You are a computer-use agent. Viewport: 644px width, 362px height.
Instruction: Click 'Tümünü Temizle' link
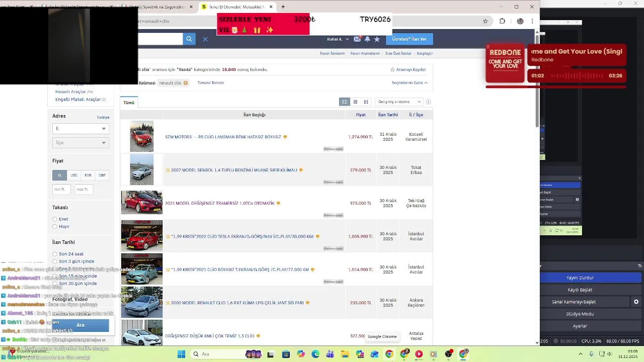211,83
